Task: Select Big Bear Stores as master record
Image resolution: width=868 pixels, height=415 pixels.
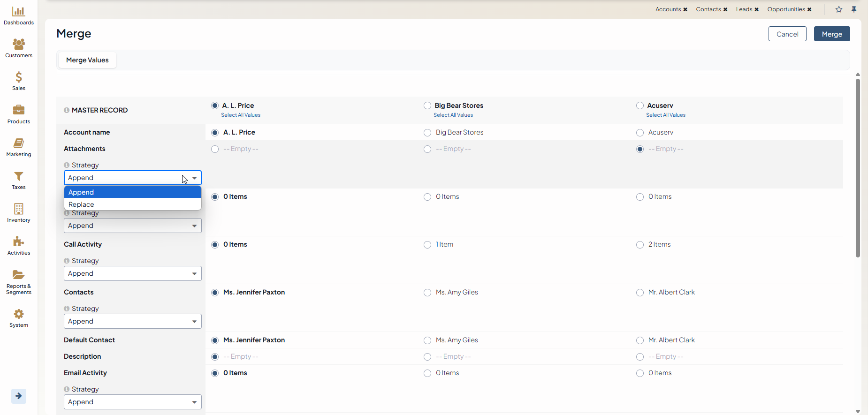Action: coord(427,106)
